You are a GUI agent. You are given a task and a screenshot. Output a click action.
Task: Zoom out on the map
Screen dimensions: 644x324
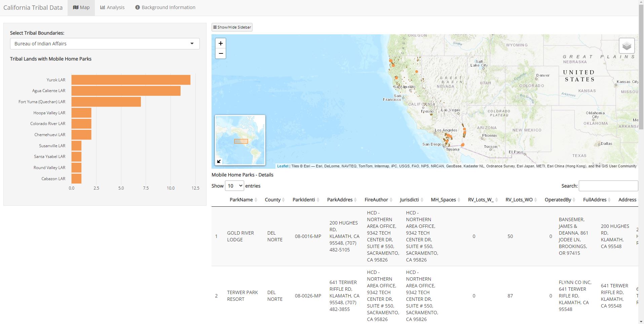click(221, 53)
